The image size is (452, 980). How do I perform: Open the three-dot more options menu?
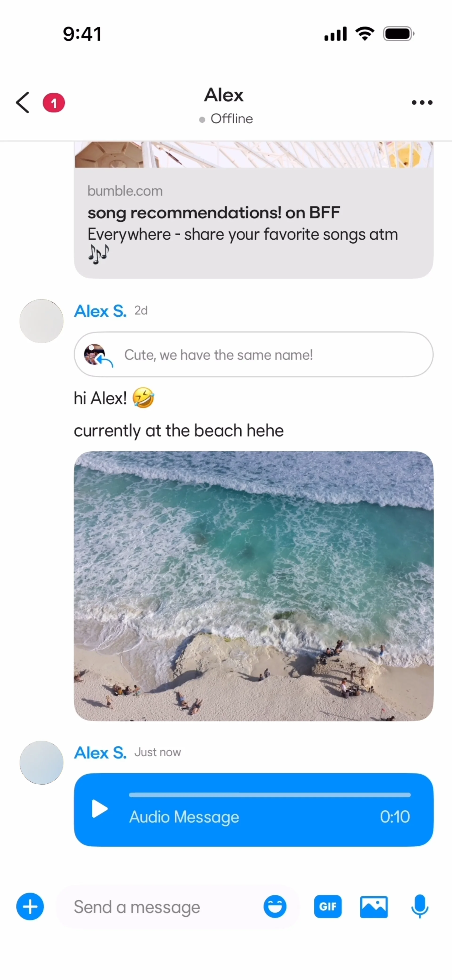click(422, 102)
